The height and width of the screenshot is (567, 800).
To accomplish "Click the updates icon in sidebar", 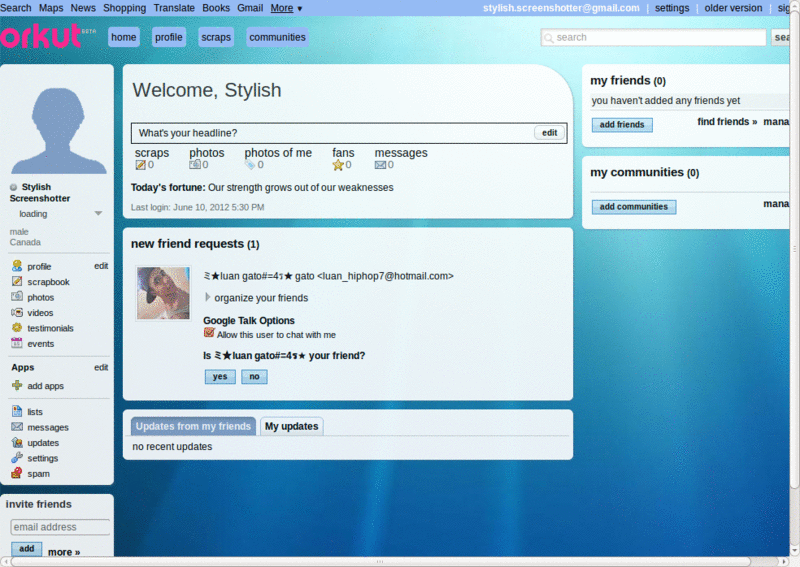I will [x=17, y=442].
